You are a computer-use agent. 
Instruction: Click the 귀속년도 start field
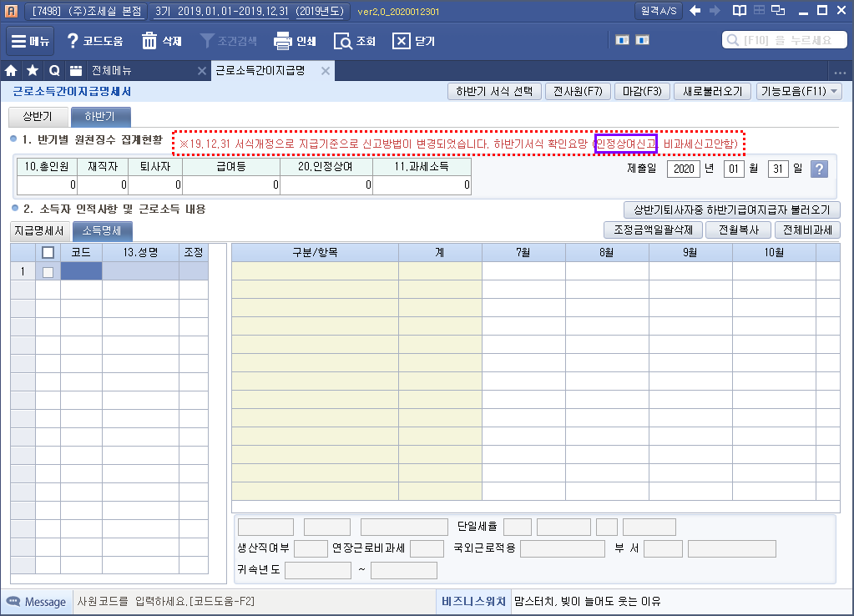click(x=318, y=570)
